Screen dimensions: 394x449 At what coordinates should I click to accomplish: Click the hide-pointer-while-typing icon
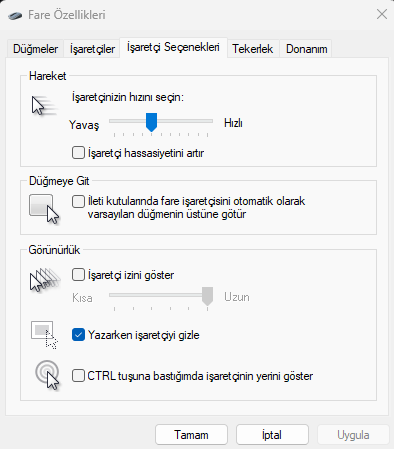tap(44, 335)
